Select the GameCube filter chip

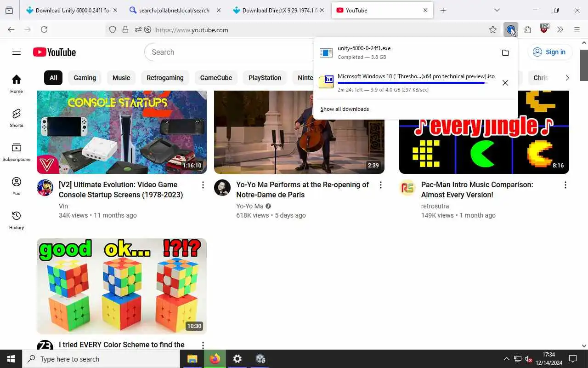pyautogui.click(x=216, y=78)
